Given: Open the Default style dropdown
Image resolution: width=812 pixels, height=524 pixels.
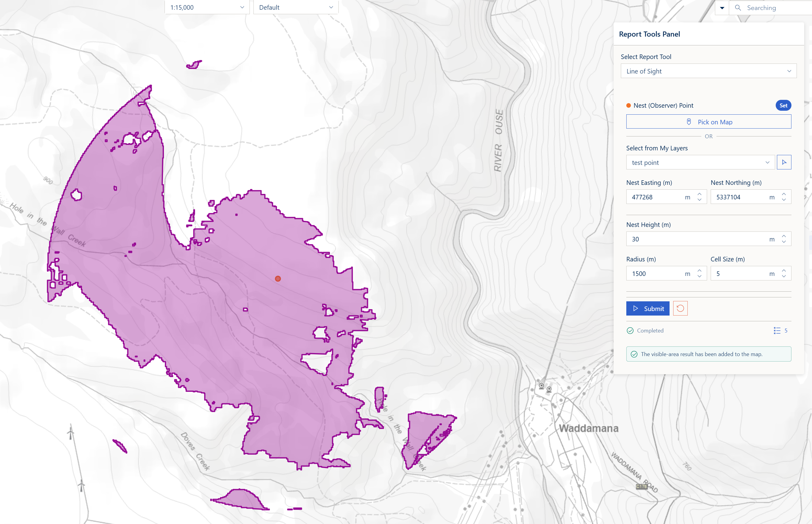Looking at the screenshot, I should 296,7.
